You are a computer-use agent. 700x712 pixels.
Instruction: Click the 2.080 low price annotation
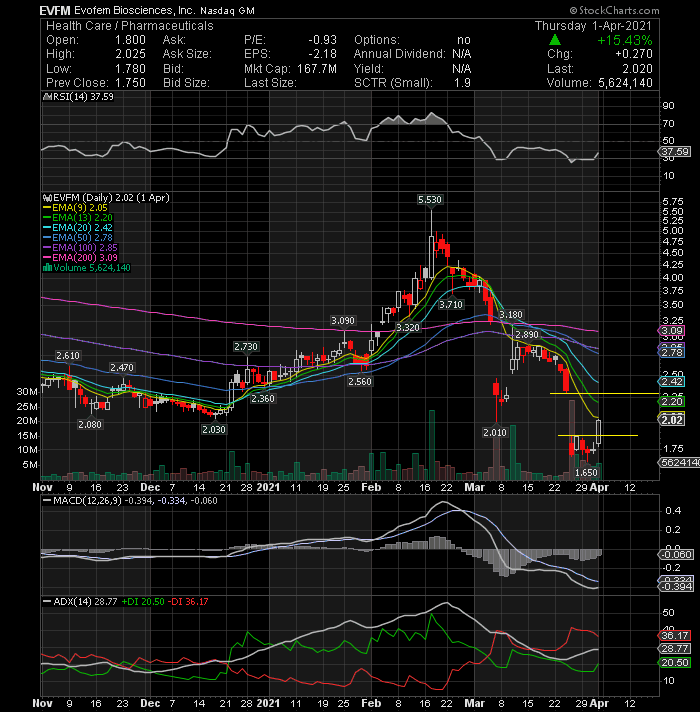pyautogui.click(x=90, y=425)
